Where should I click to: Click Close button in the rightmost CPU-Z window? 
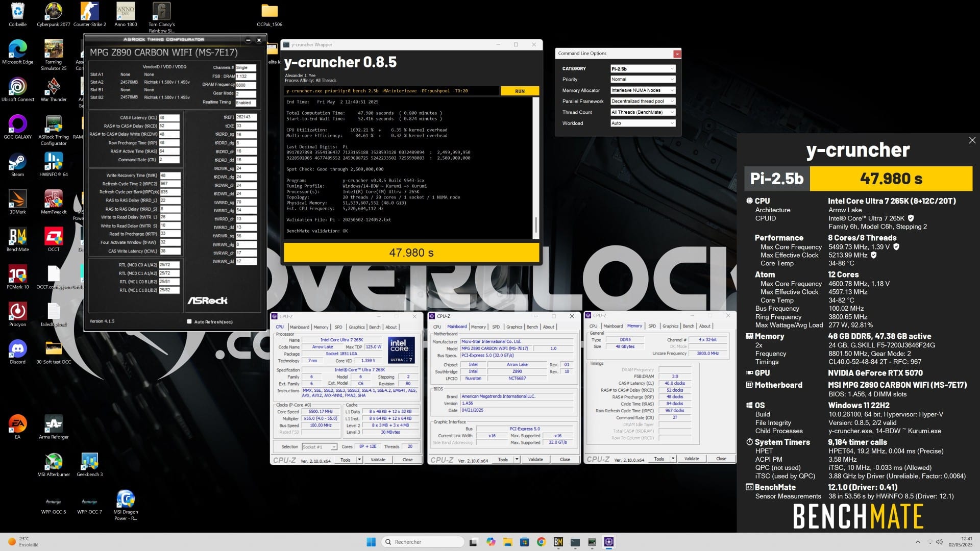click(721, 459)
